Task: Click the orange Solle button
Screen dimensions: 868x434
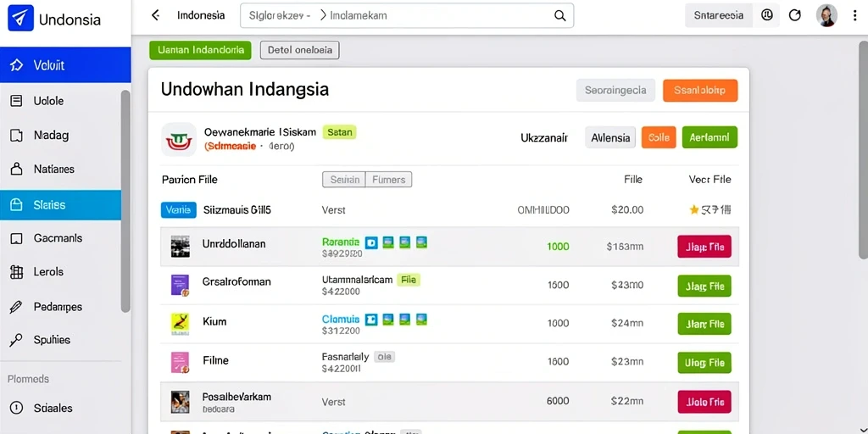Action: click(x=659, y=137)
